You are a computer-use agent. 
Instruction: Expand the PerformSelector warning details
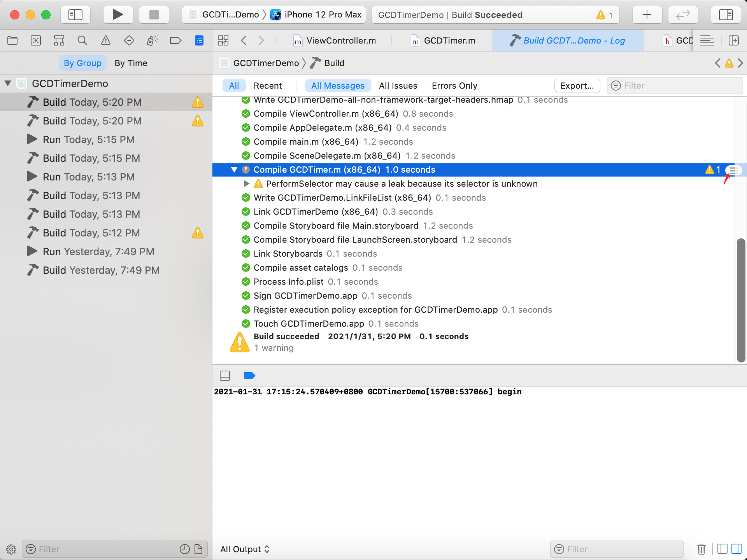(x=246, y=184)
